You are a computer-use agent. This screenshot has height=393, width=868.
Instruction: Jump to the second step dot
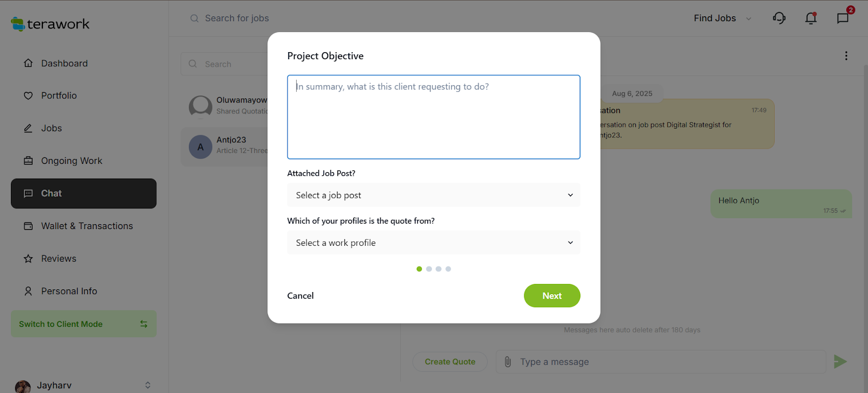(x=429, y=269)
